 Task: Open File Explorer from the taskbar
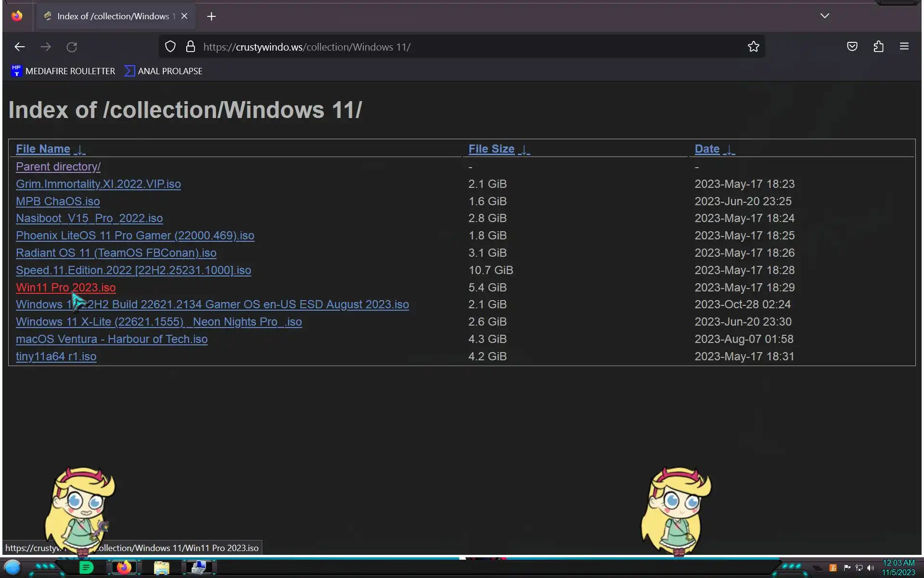click(x=162, y=568)
